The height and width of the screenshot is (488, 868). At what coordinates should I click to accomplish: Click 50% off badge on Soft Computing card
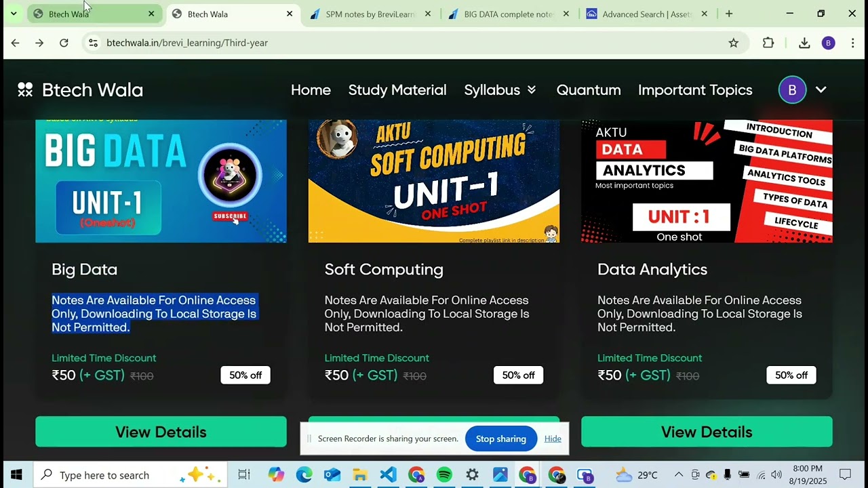click(x=518, y=375)
